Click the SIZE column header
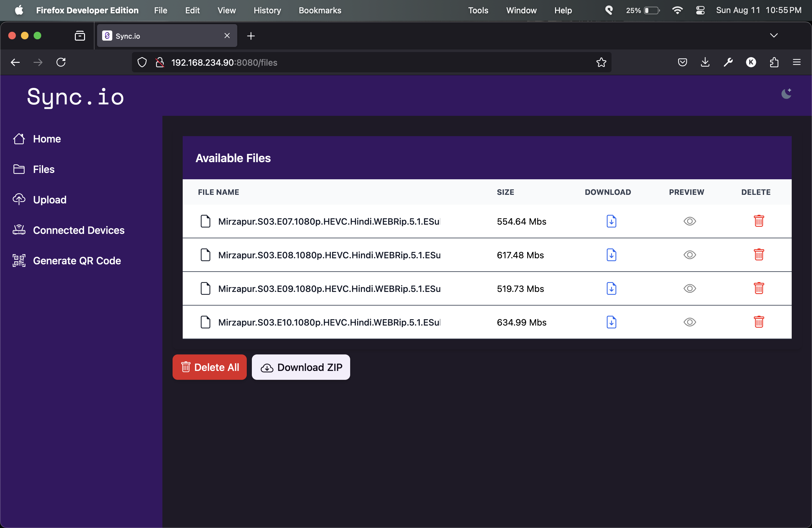The image size is (812, 528). click(505, 192)
